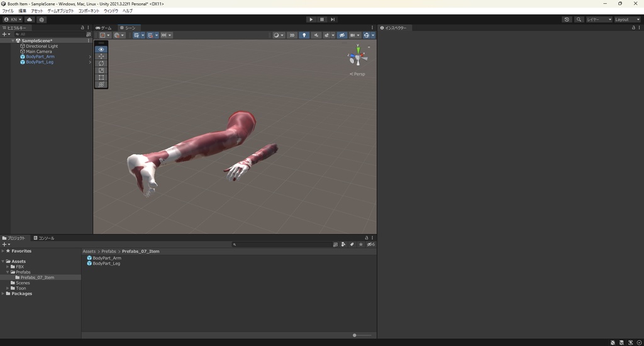
Task: Open Project create (+) dropdown
Action: (x=6, y=245)
